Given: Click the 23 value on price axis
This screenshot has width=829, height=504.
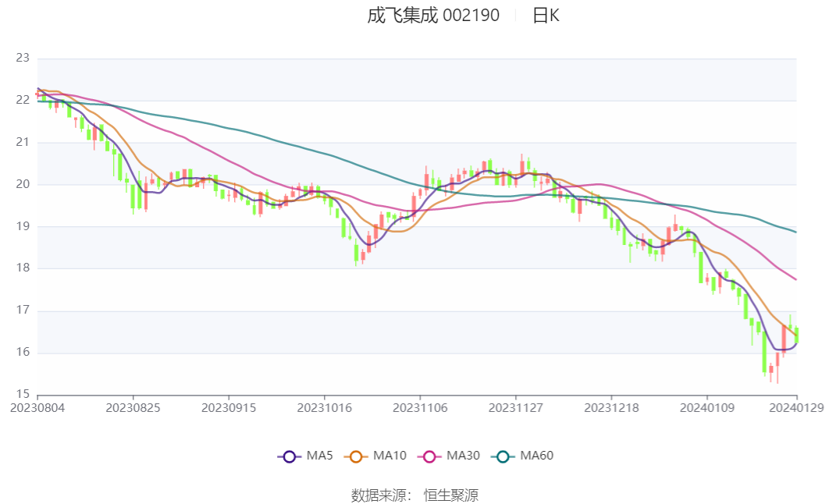Looking at the screenshot, I should click(x=23, y=58).
